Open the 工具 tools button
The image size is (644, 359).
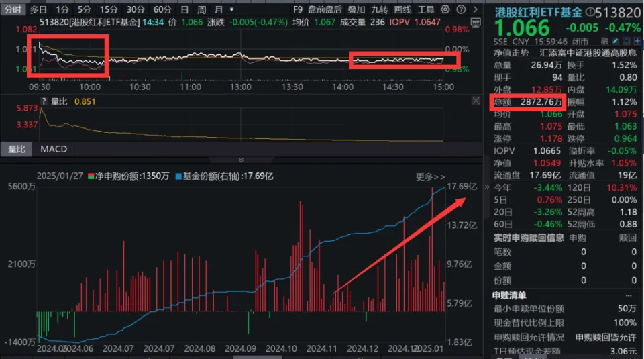pyautogui.click(x=426, y=10)
